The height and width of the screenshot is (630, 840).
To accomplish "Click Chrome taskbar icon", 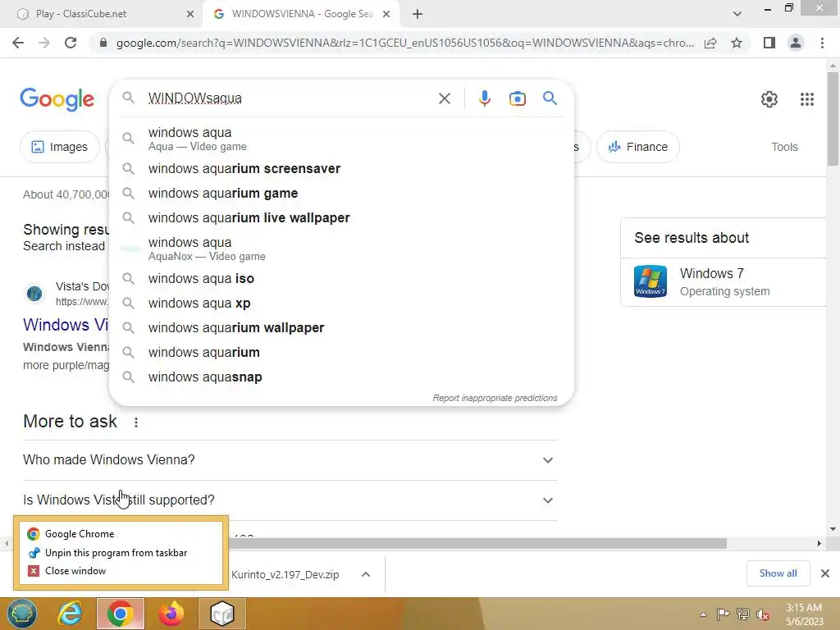I will click(121, 614).
